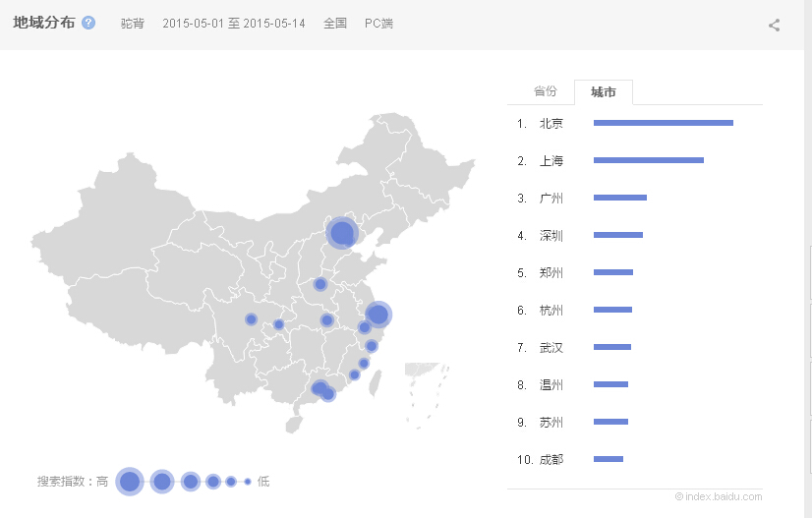Switch to the 省份 tab
This screenshot has width=812, height=518.
click(x=545, y=91)
